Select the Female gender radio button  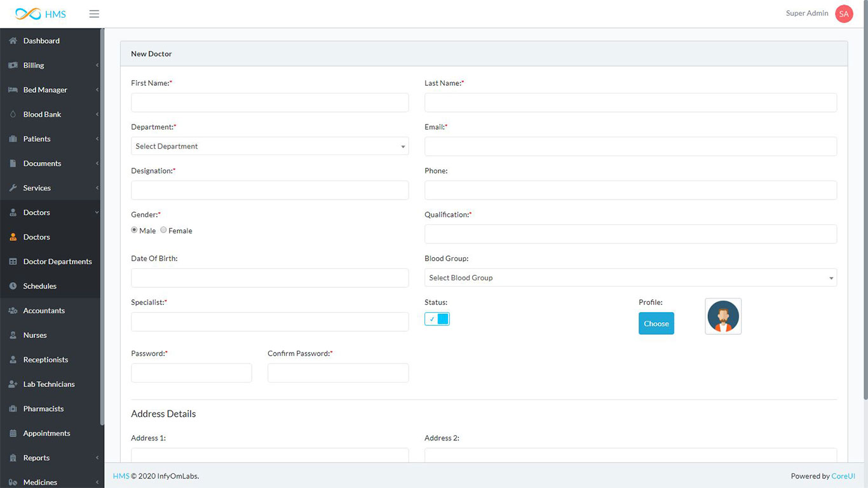(x=164, y=230)
